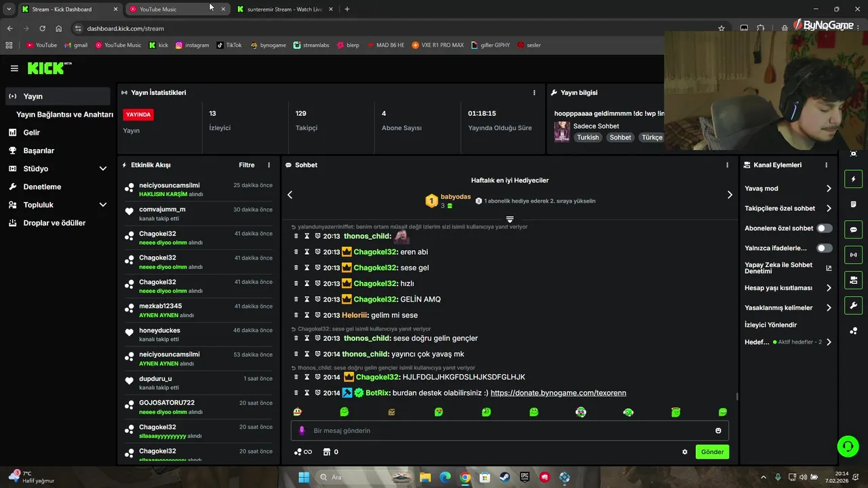Viewport: 868px width, 488px height.
Task: Insert the first emote in emote row
Action: tap(298, 411)
